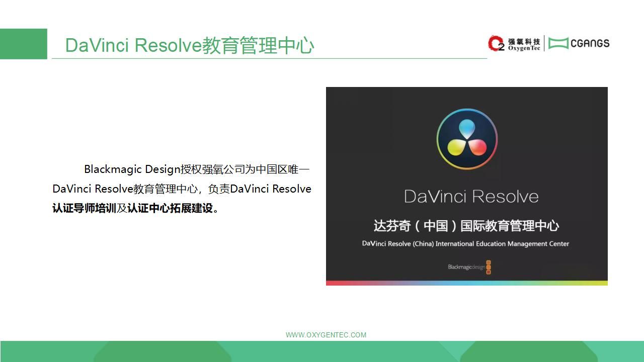
Task: Click the green square beside the slide title
Action: 23,44
